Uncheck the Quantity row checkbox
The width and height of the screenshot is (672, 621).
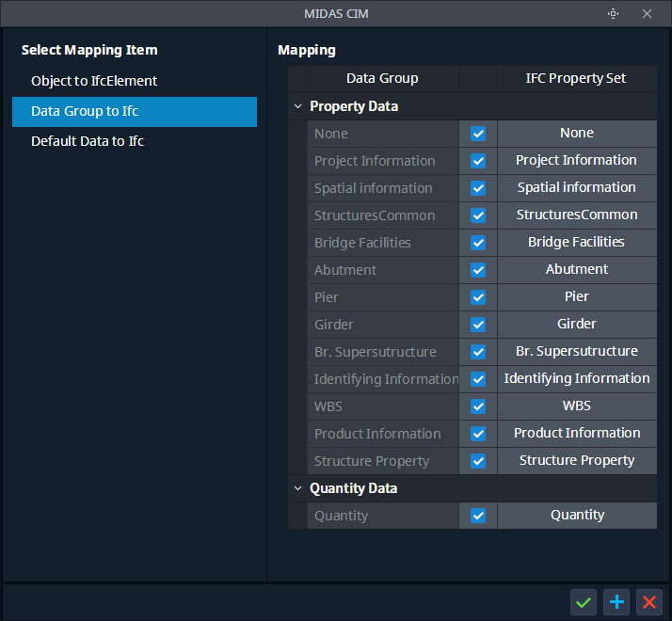point(478,516)
